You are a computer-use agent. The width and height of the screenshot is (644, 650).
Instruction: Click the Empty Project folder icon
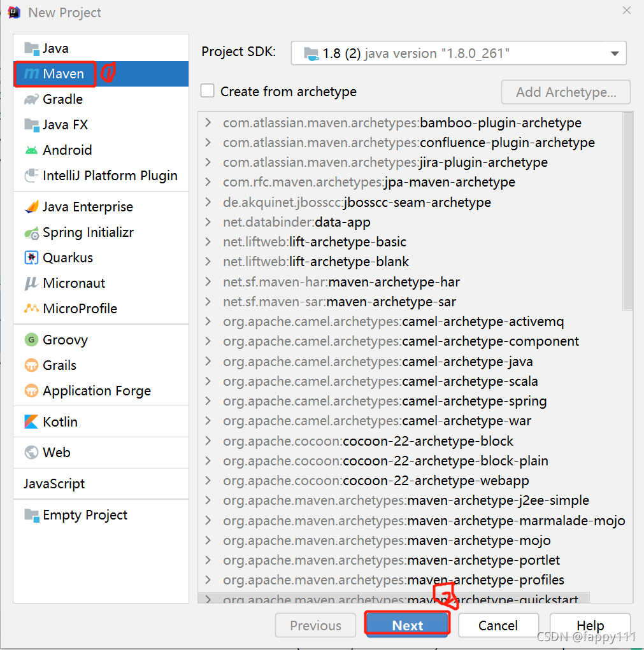(x=31, y=515)
